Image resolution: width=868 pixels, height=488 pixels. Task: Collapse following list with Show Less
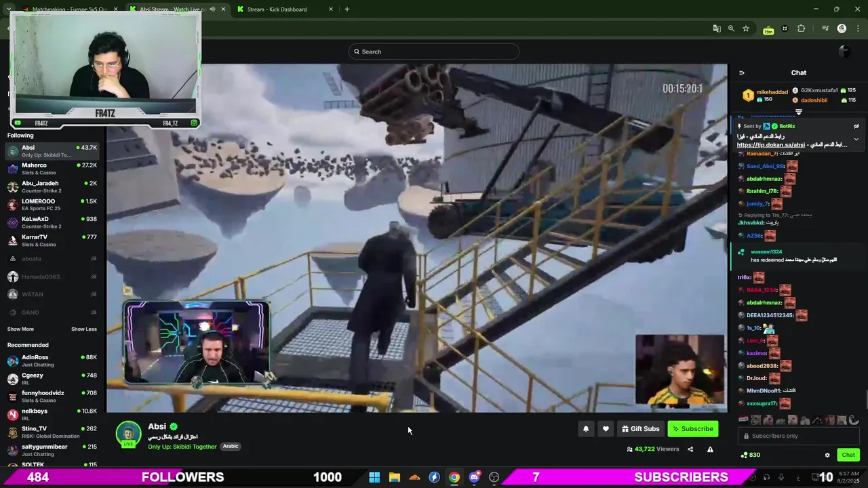84,329
